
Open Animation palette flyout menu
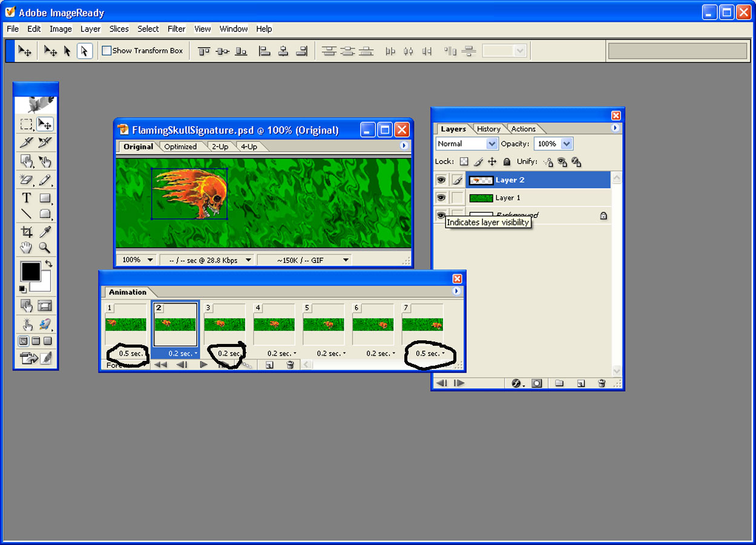click(x=456, y=291)
